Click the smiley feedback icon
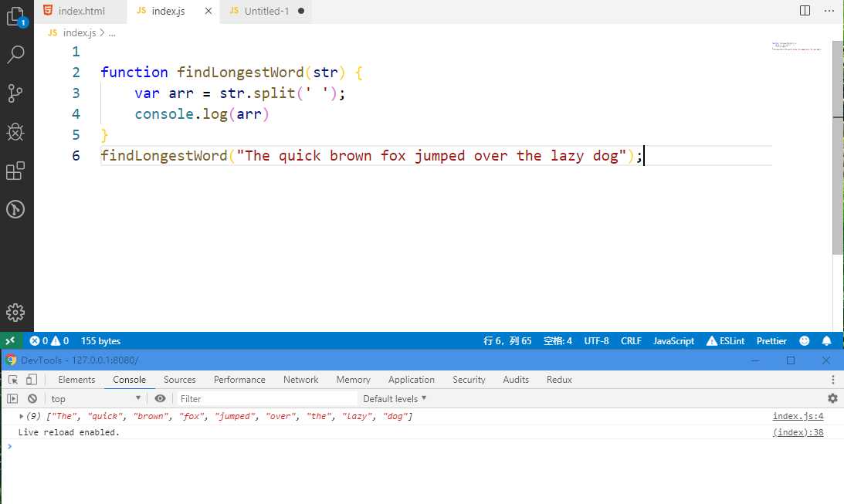Screen dimensions: 844x504 click(x=804, y=340)
